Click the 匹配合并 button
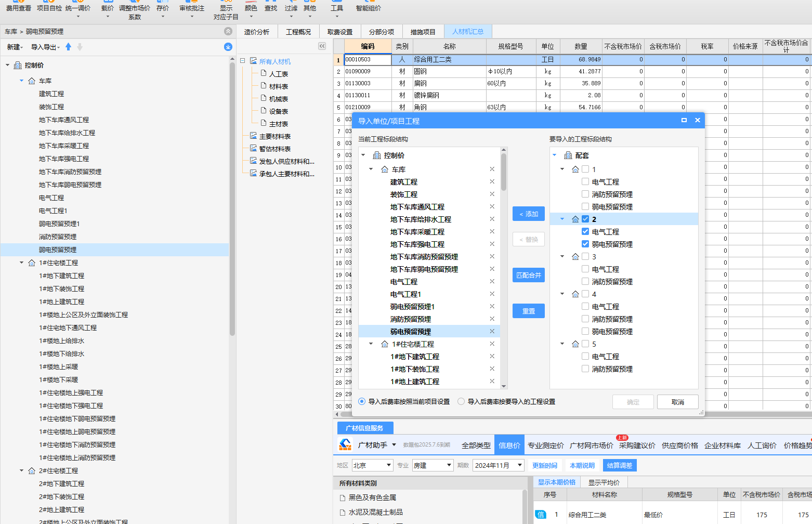This screenshot has height=524, width=812. coord(529,275)
